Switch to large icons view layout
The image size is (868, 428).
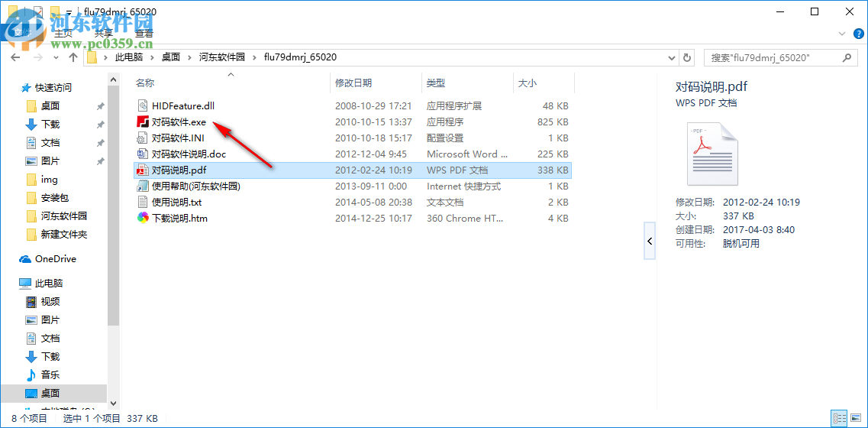[855, 419]
